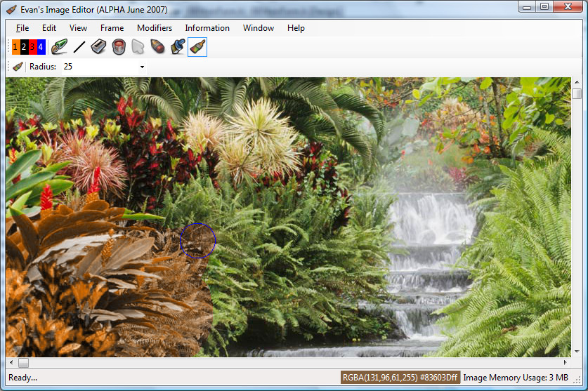Viewport: 588px width, 391px height.
Task: Select the Line tool
Action: [79, 47]
